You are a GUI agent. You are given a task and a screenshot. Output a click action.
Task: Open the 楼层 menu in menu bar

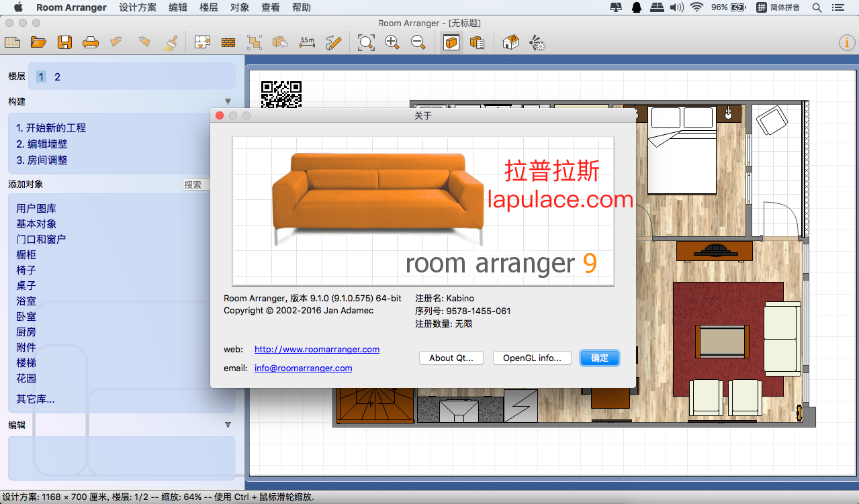tap(209, 7)
